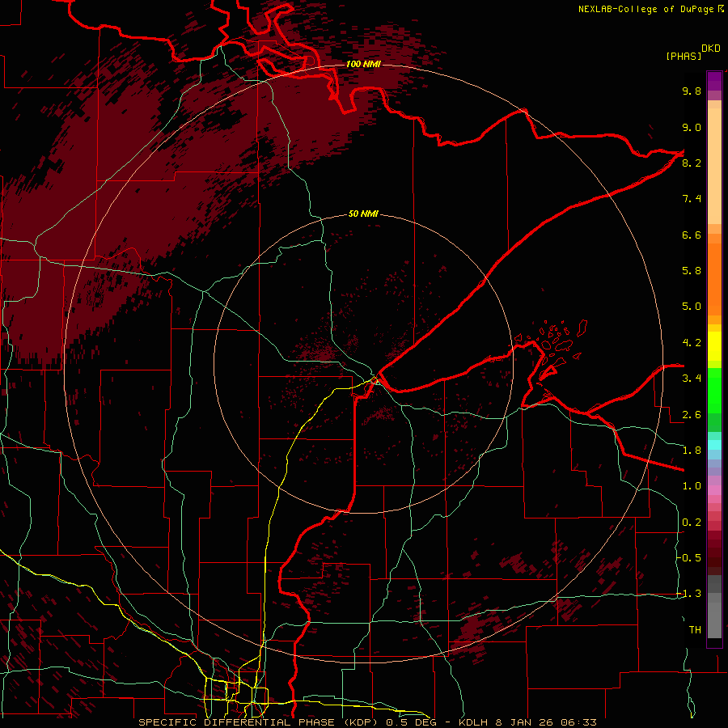Click the 1.0 scale value
The height and width of the screenshot is (728, 728).
click(692, 486)
